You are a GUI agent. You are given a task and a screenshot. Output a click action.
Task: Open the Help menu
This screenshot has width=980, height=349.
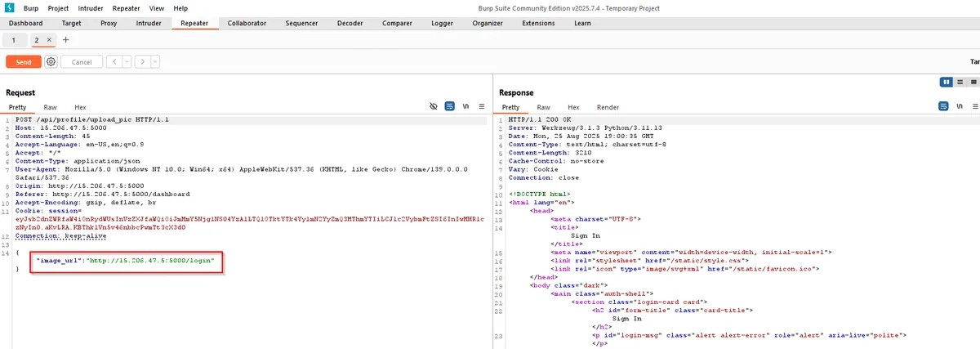[x=180, y=7]
